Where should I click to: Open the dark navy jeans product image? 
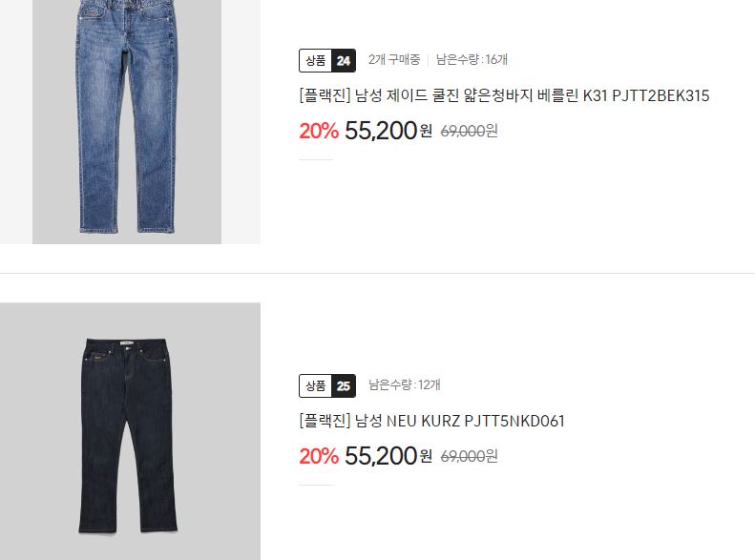coord(130,431)
